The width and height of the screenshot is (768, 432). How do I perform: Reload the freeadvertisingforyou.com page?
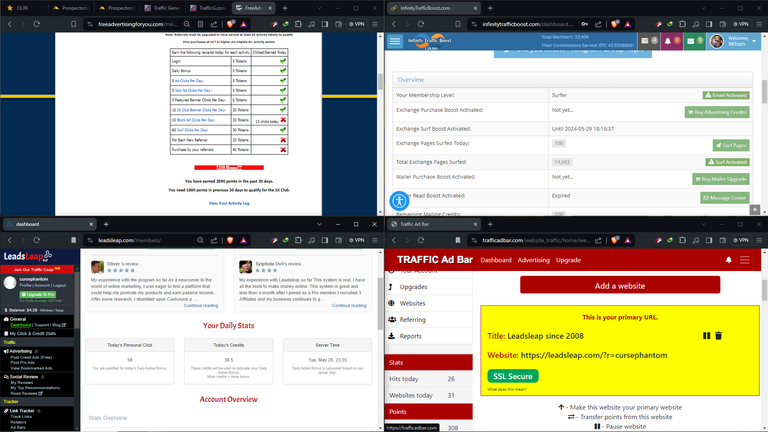[x=37, y=24]
